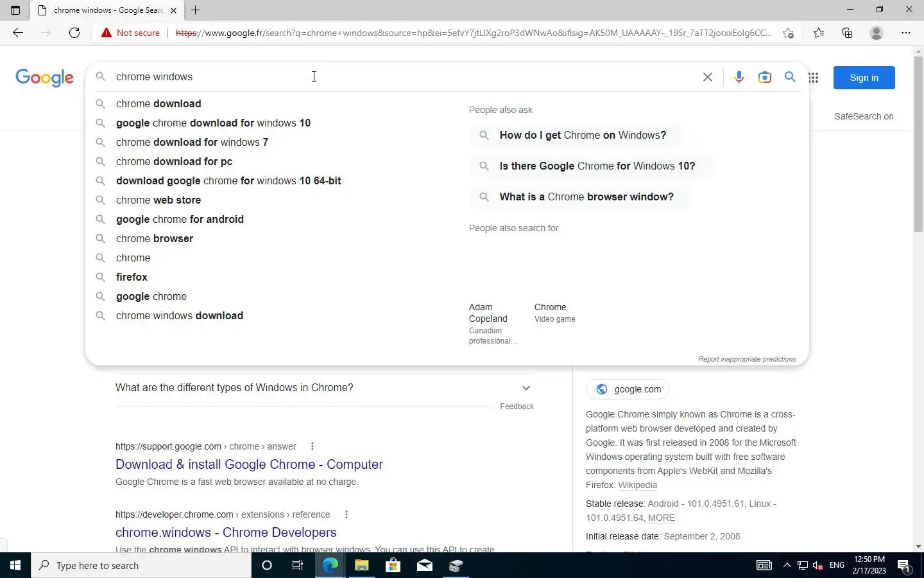Open the Wikipedia link in knowledge panel
The image size is (924, 578).
[637, 485]
